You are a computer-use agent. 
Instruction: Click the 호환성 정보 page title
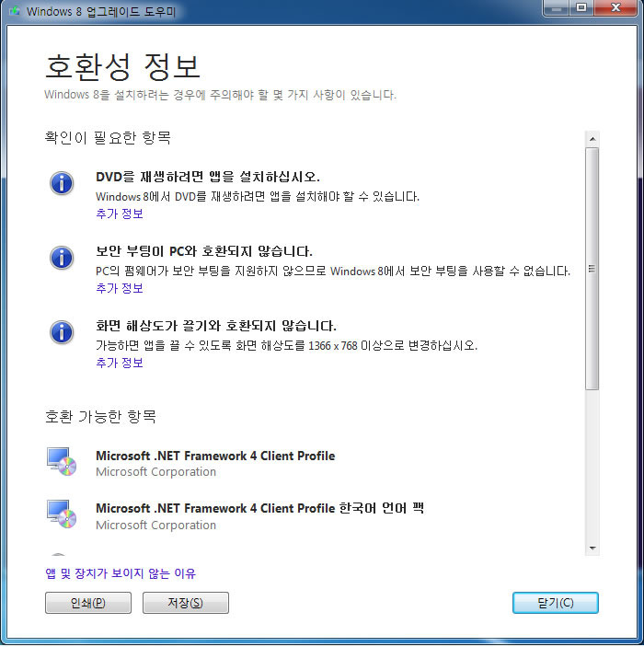tap(122, 66)
